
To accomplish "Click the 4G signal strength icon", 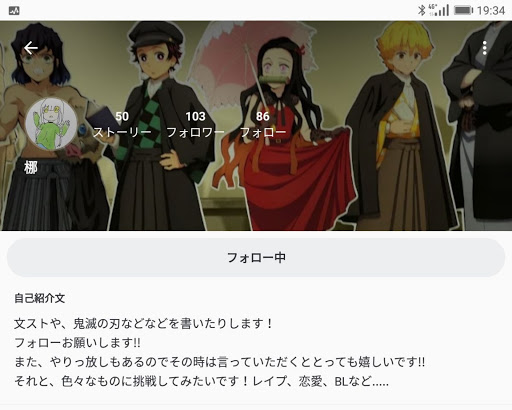I will tap(439, 10).
